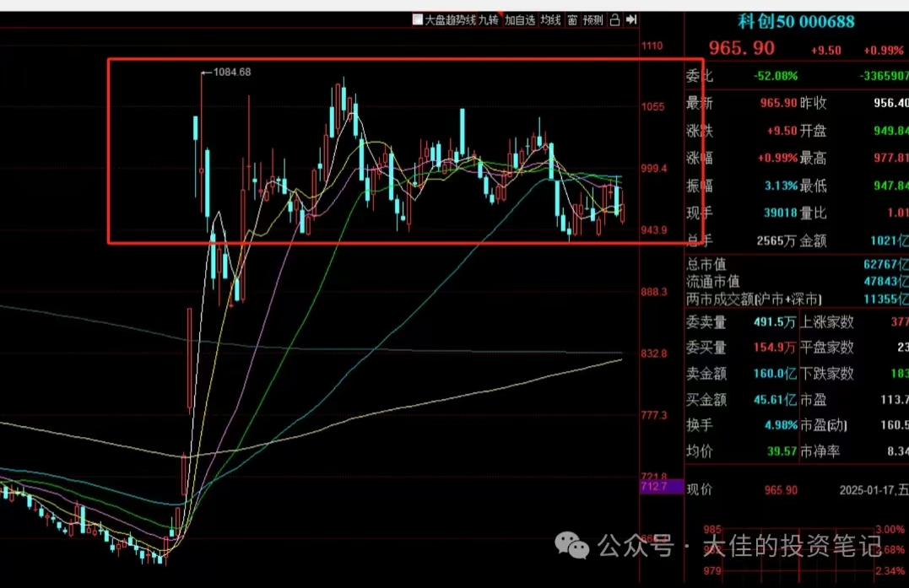This screenshot has width=909, height=588.
Task: Select the 总市值 market cap row
Action: [706, 264]
